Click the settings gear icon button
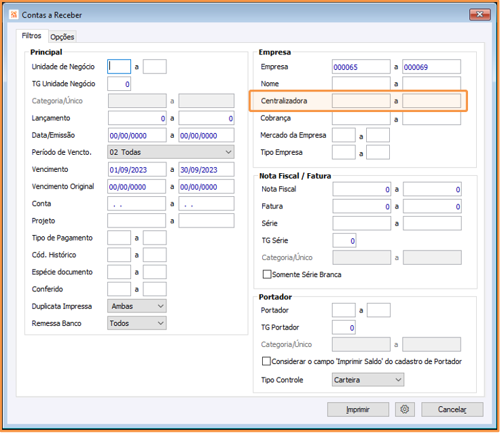Screen dimensions: 504x436 pyautogui.click(x=405, y=410)
